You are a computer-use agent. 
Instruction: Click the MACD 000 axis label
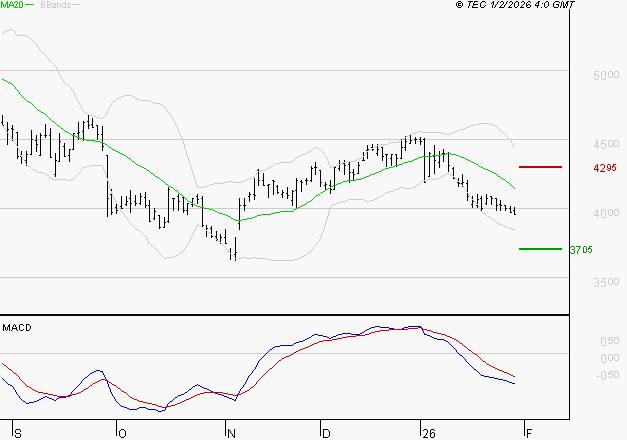pos(610,358)
